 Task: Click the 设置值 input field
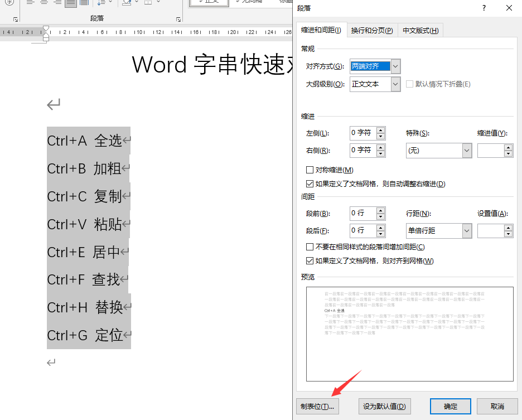[x=491, y=231]
